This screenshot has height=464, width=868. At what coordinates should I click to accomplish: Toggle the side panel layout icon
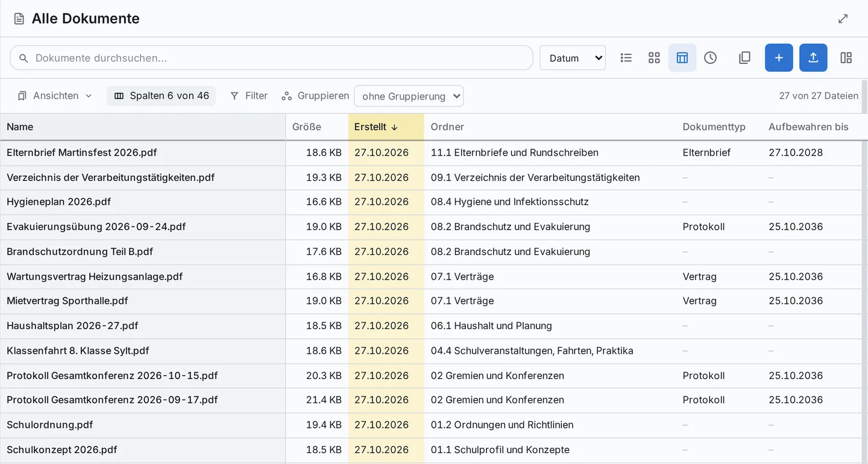pyautogui.click(x=846, y=58)
